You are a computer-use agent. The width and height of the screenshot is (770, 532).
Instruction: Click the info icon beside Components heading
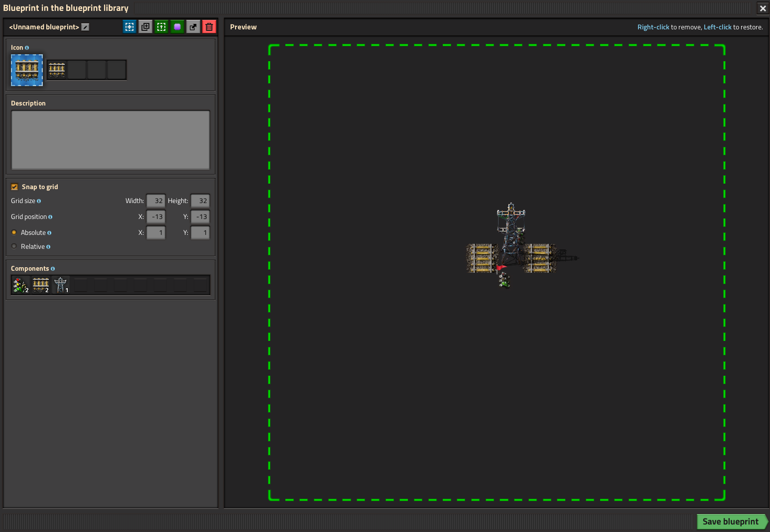coord(53,269)
